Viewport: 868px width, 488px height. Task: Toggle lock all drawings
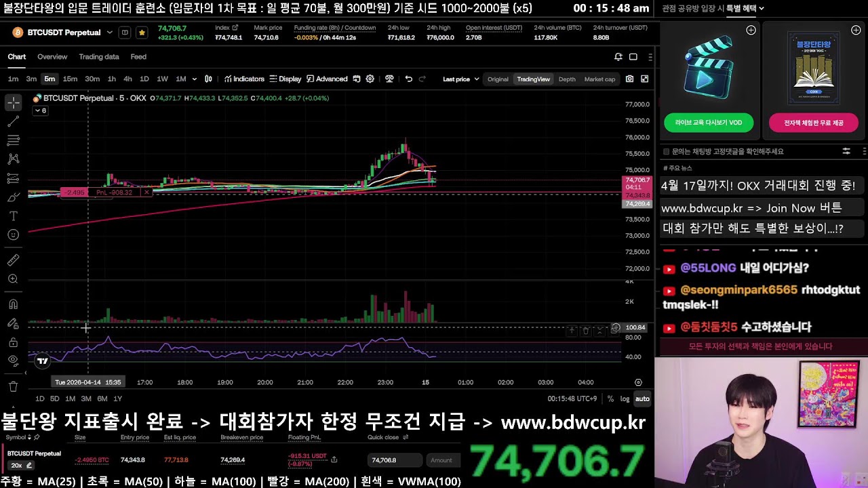pos(13,342)
